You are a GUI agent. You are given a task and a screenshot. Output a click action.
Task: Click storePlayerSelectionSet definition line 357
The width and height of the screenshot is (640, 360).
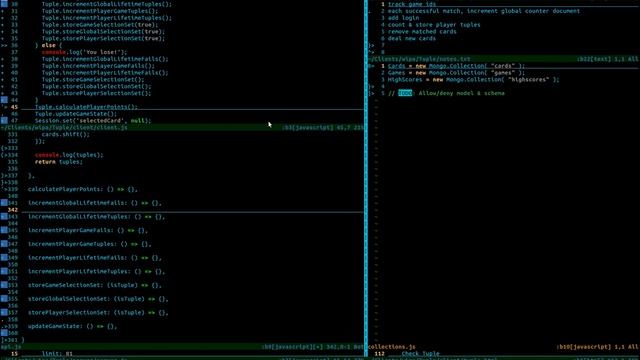click(x=98, y=313)
